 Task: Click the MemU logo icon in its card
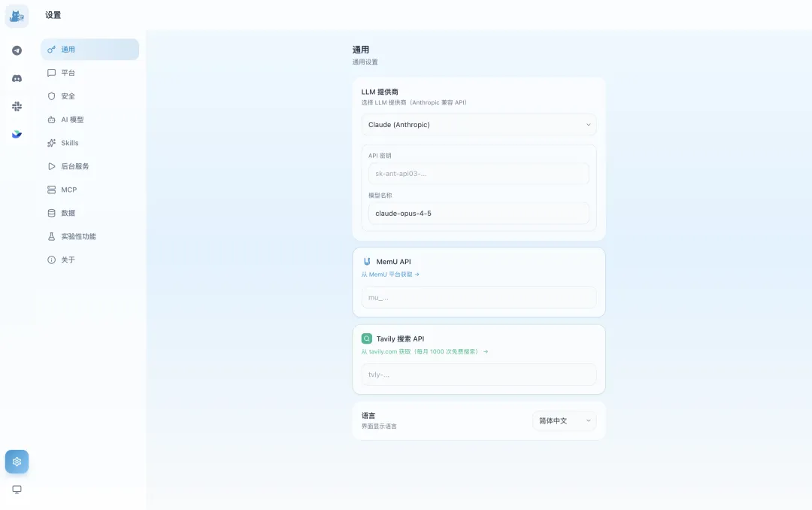366,261
